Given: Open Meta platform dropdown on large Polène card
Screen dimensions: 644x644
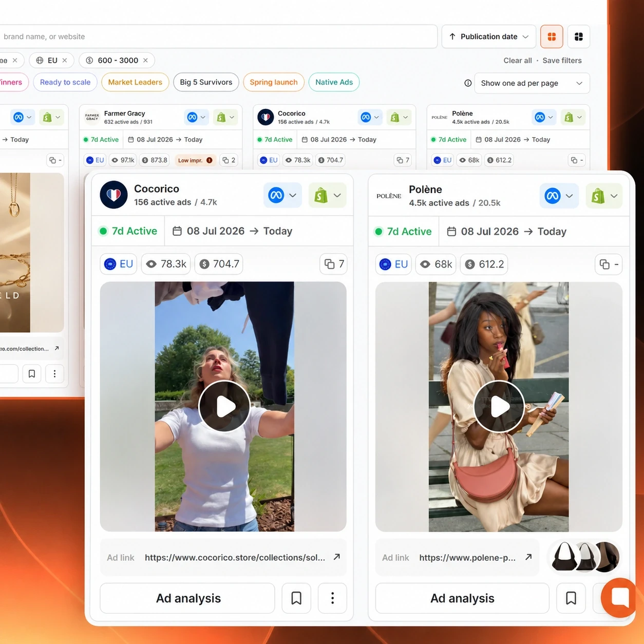Looking at the screenshot, I should [x=559, y=196].
